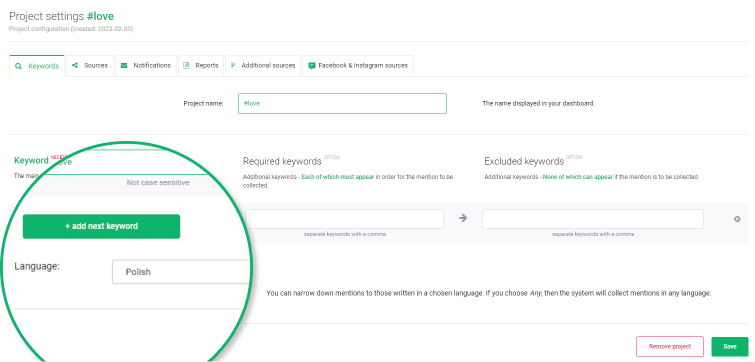Viewport: 755px width, 362px height.
Task: Click the #love project title
Action: pos(100,16)
